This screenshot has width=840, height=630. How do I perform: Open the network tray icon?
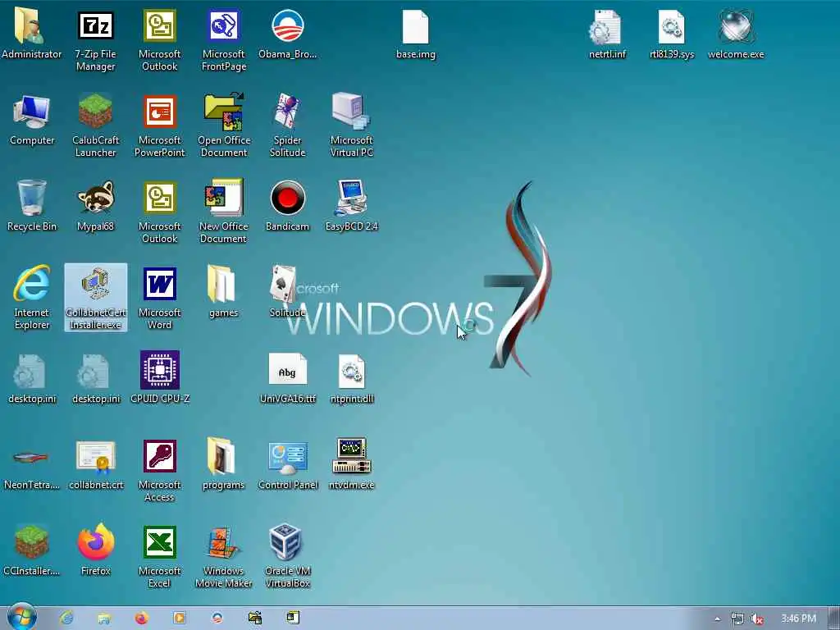(737, 619)
